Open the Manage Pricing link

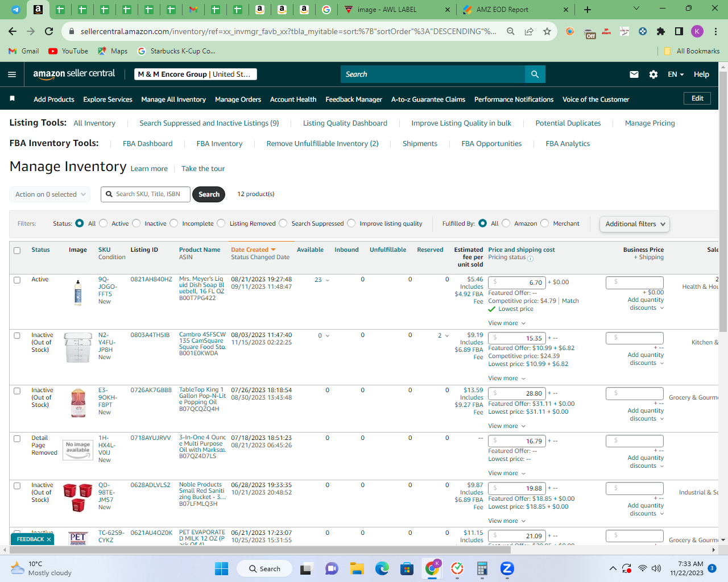(650, 123)
